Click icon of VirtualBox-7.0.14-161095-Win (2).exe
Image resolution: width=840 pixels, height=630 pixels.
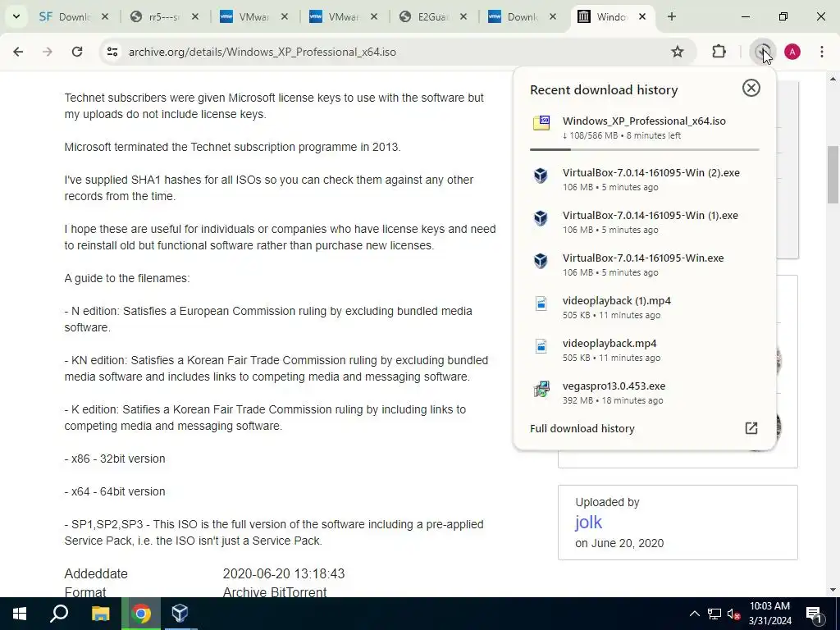(541, 176)
